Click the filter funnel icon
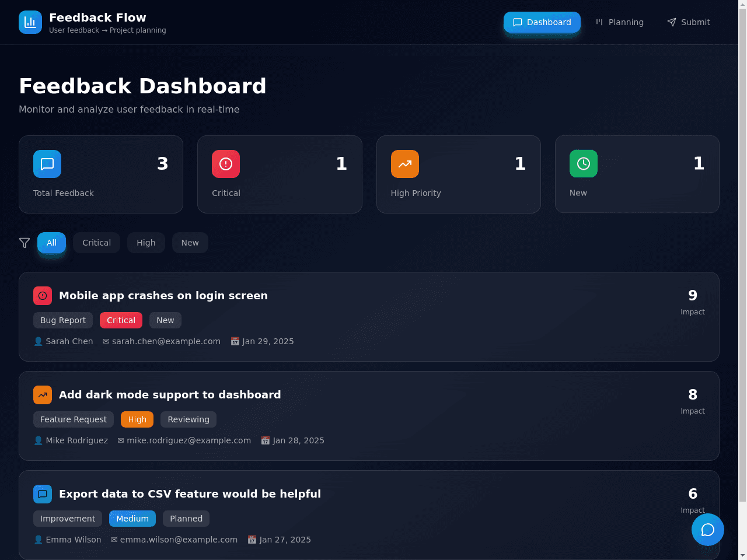This screenshot has height=560, width=747. tap(25, 243)
